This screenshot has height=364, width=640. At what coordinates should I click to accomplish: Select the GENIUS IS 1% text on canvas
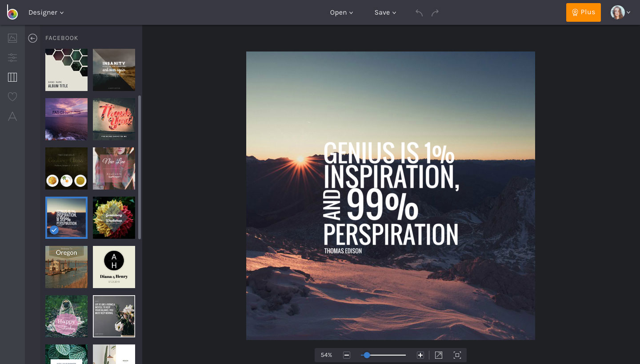[x=389, y=152]
